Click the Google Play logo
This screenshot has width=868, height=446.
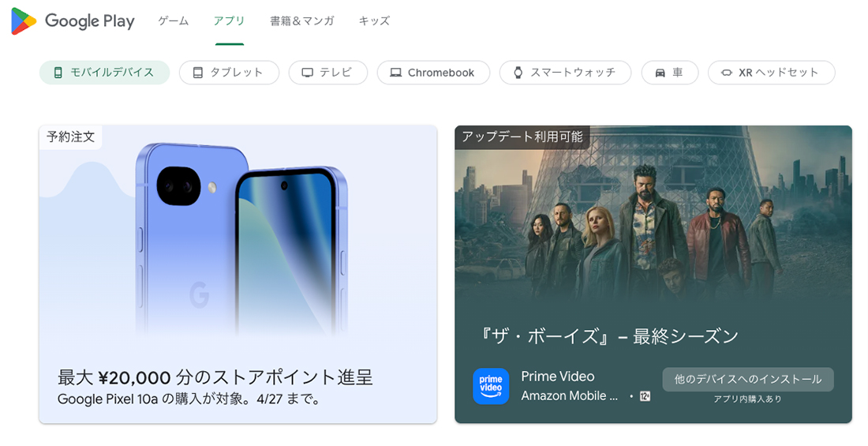pos(73,21)
